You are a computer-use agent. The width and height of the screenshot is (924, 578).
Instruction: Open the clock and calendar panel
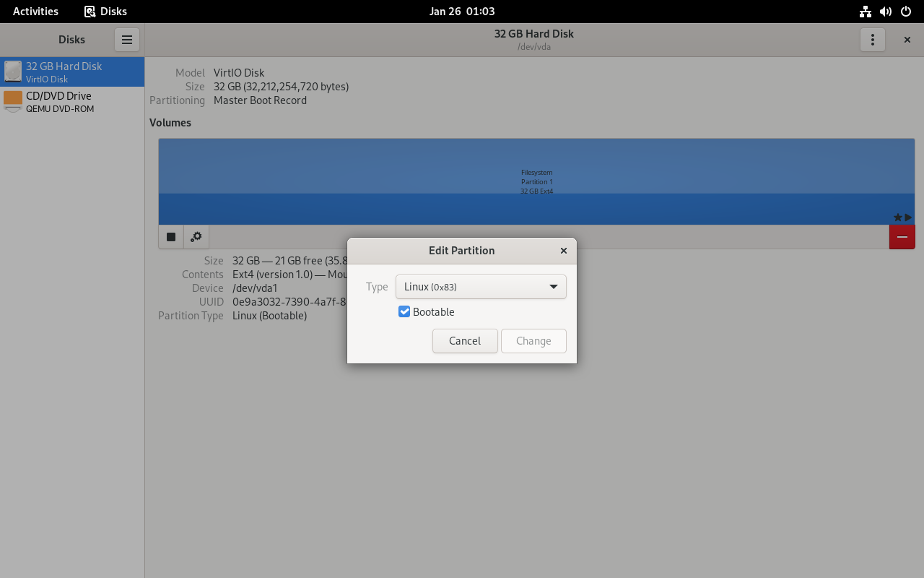[461, 12]
